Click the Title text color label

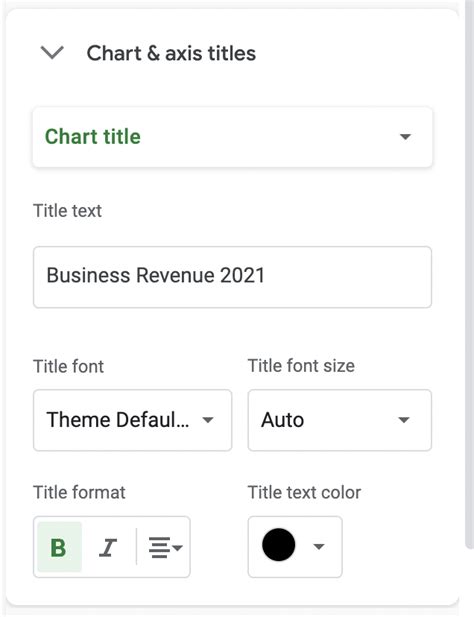point(304,492)
